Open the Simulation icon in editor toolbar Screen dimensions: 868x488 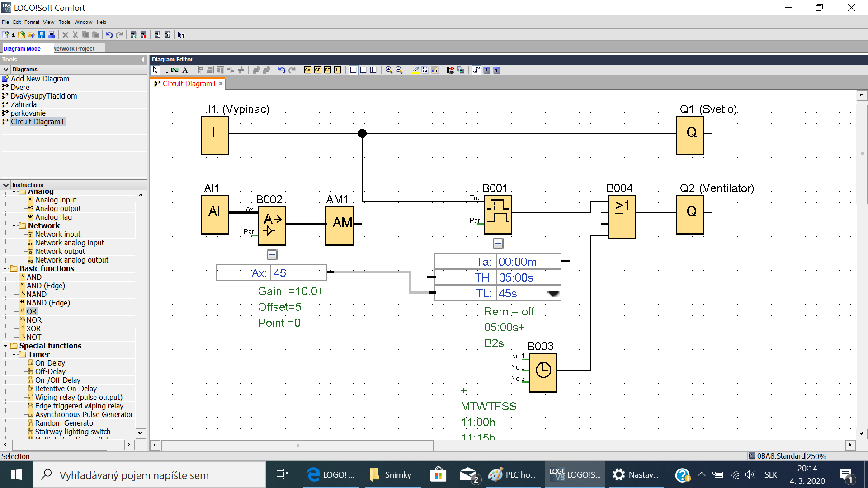click(x=450, y=70)
